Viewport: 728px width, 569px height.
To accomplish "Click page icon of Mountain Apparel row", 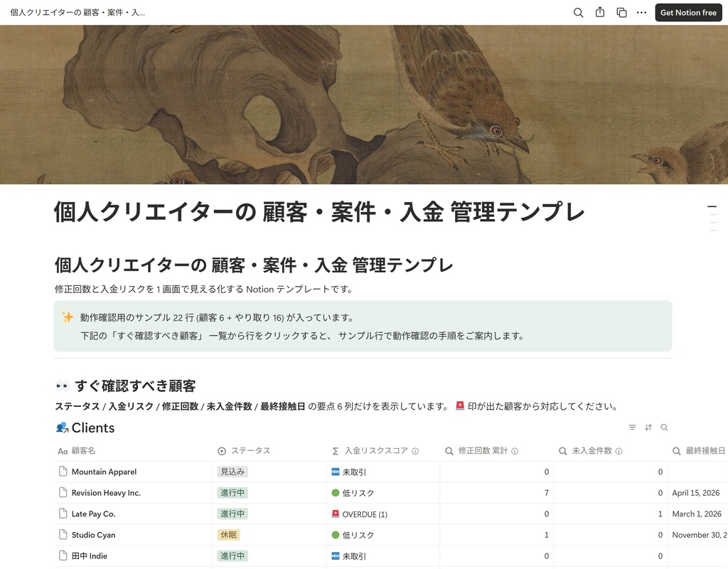I will tap(63, 472).
